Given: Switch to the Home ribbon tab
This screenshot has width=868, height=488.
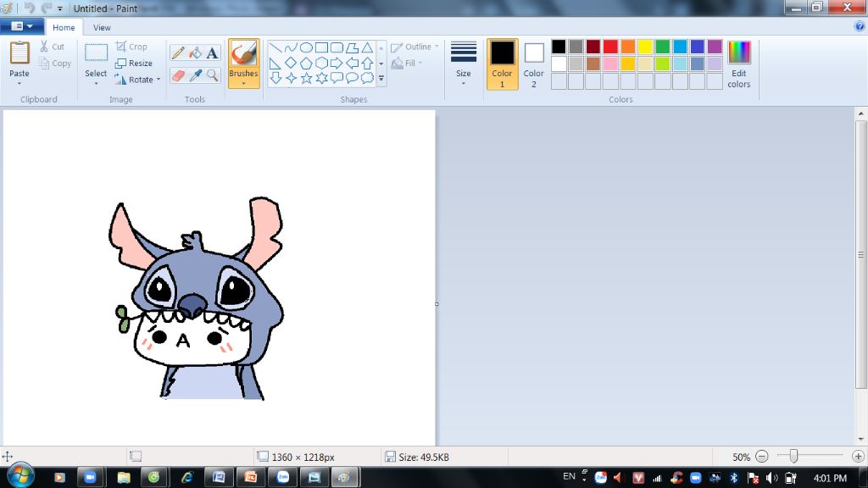Looking at the screenshot, I should click(64, 27).
